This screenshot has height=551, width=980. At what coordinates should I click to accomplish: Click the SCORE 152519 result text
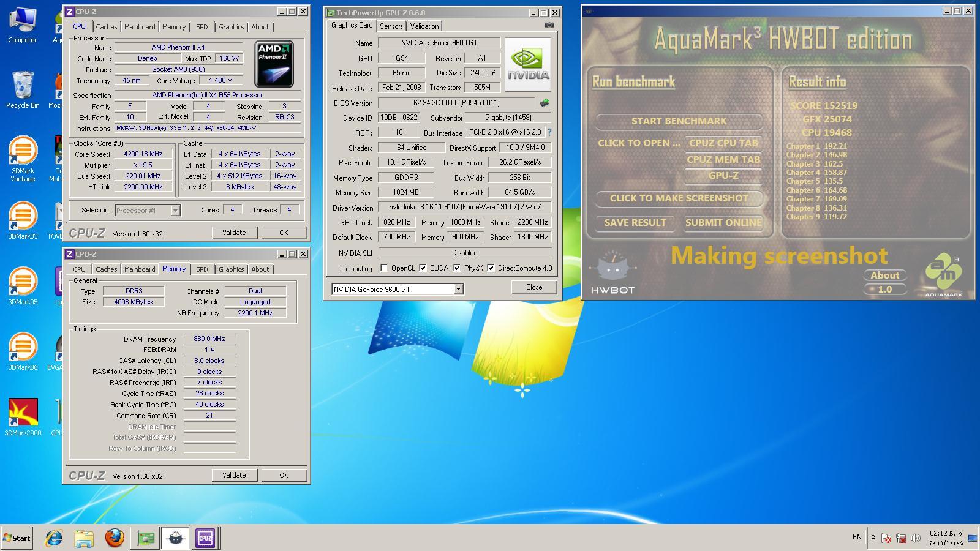(824, 106)
